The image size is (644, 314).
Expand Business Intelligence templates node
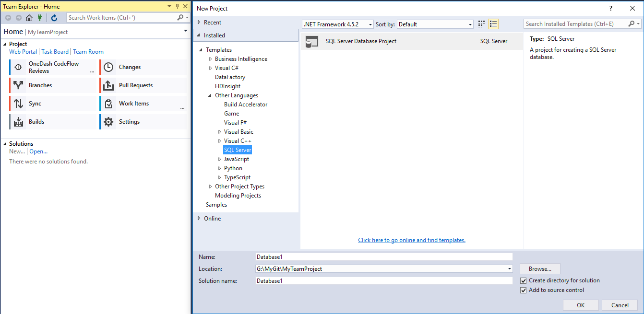[210, 59]
